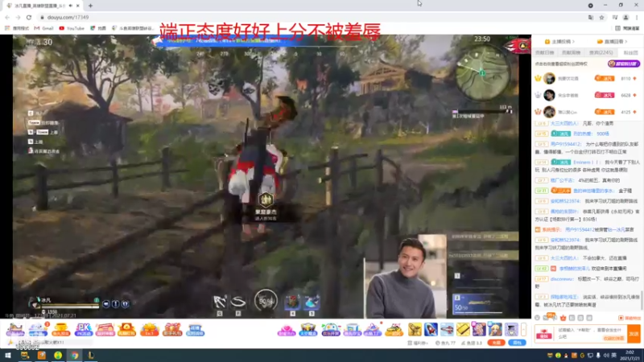The height and width of the screenshot is (362, 644).
Task: Open second fan avatar with 6628 score
Action: coord(549,95)
